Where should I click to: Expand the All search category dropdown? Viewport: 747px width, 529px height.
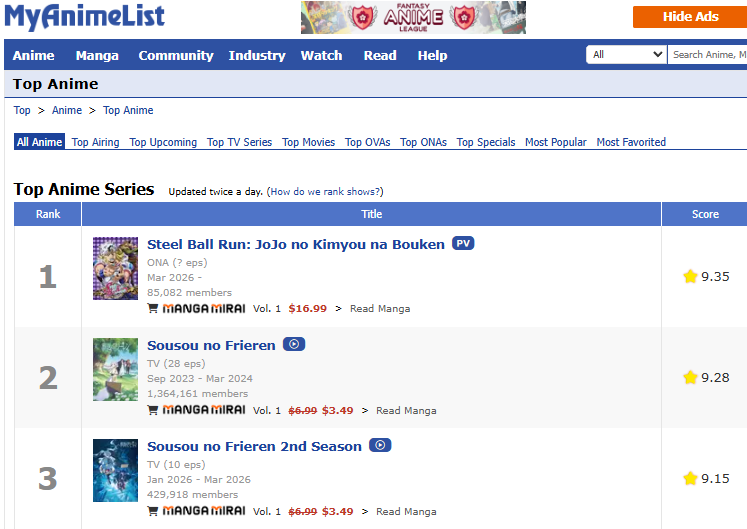626,54
